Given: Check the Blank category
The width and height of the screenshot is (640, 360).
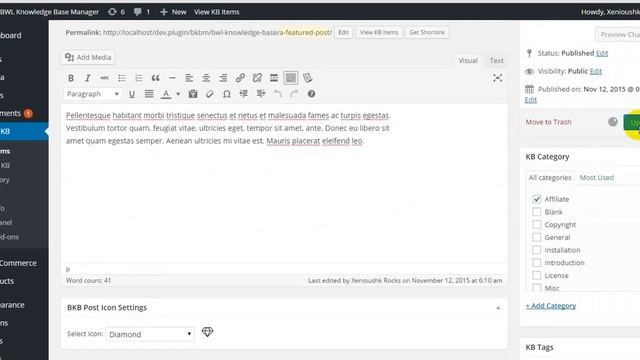Looking at the screenshot, I should click(x=536, y=212).
